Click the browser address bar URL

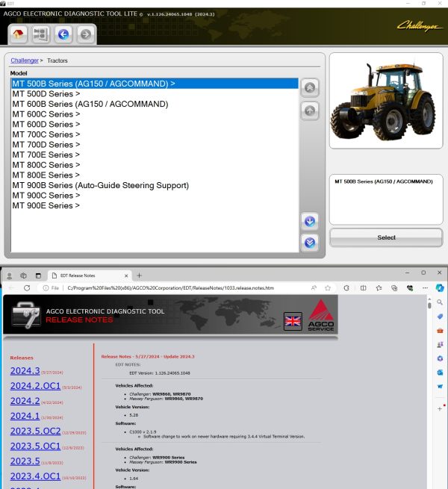(171, 288)
